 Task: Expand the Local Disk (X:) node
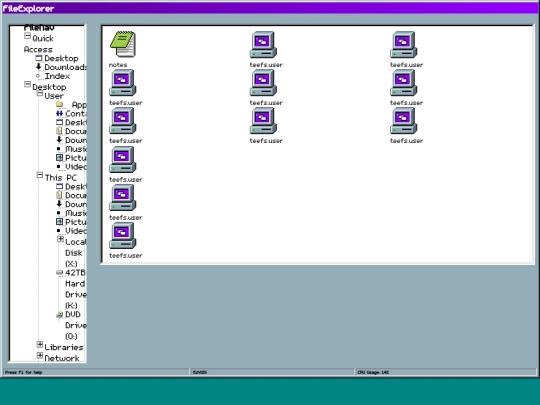click(x=61, y=239)
